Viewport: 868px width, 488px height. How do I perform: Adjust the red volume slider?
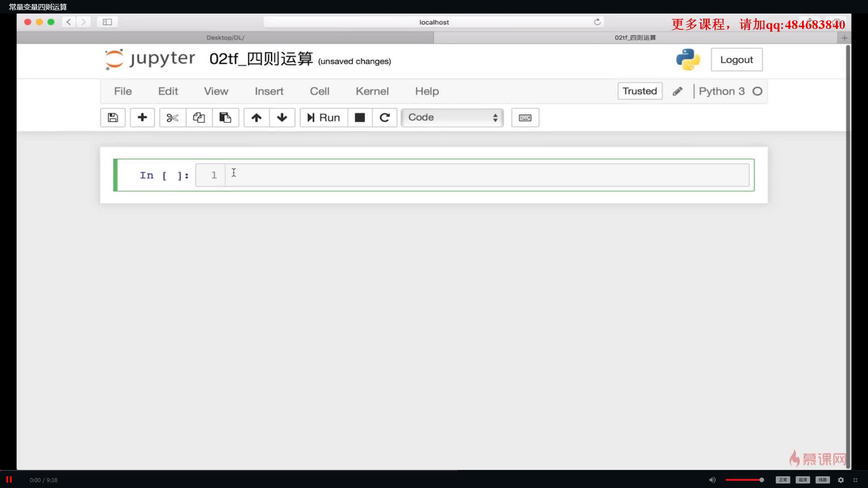pos(745,480)
